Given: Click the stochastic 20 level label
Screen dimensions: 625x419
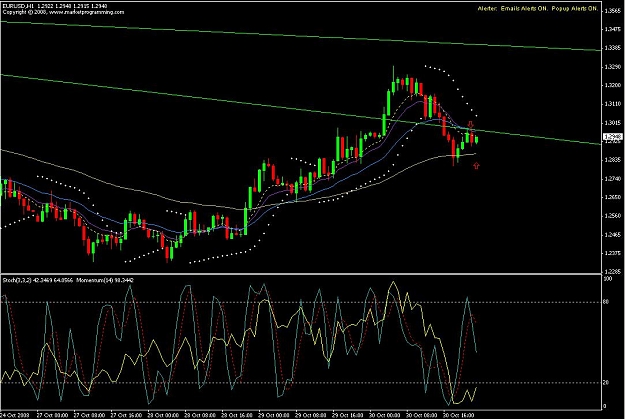Looking at the screenshot, I should pyautogui.click(x=606, y=382).
